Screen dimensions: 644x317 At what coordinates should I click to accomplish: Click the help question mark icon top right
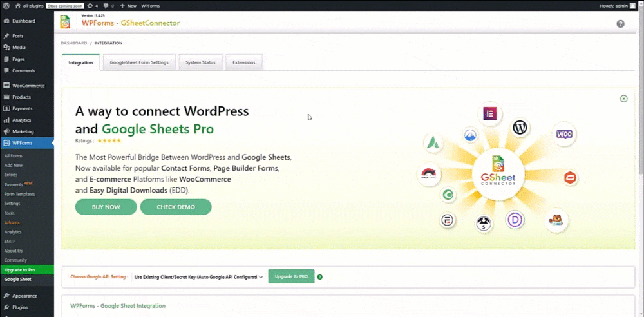(x=620, y=24)
